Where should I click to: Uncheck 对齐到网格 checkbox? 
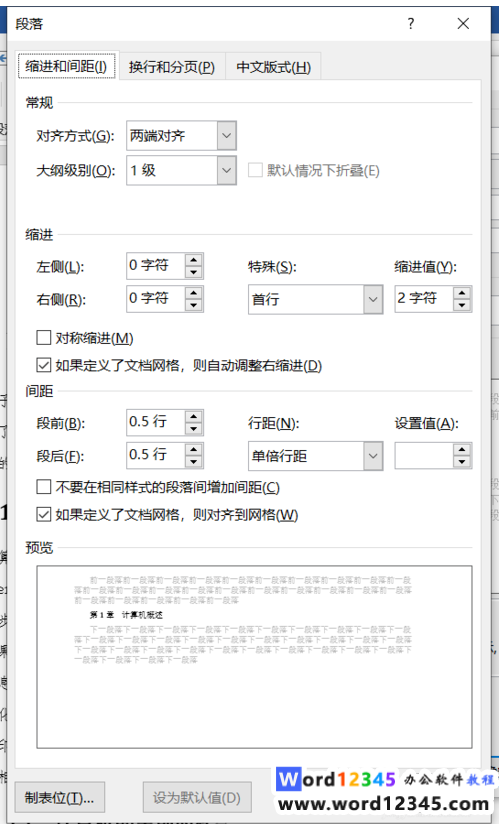click(44, 514)
